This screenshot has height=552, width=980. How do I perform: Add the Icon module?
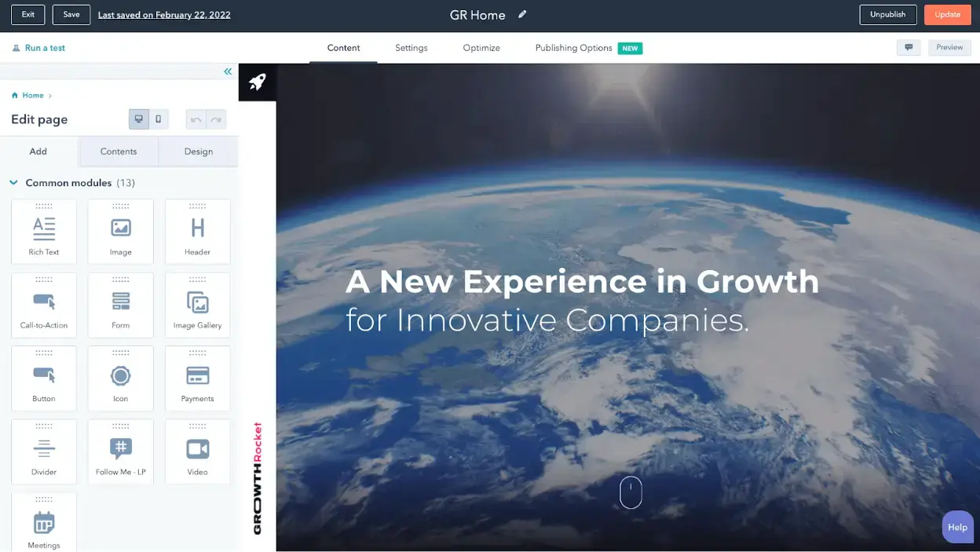[120, 378]
